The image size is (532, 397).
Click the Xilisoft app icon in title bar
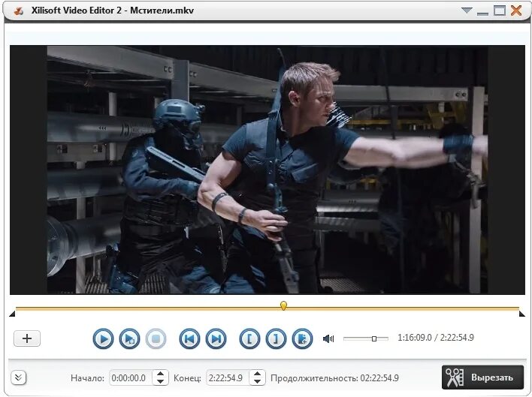pyautogui.click(x=19, y=11)
